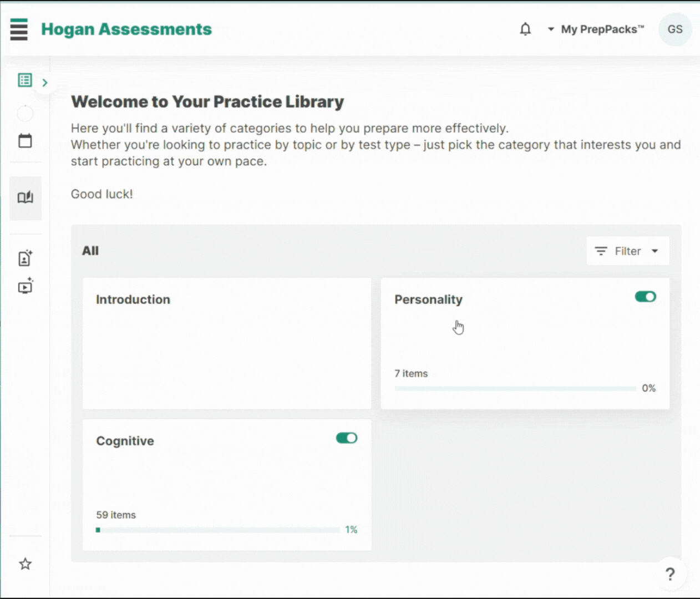This screenshot has height=599, width=700.
Task: Open the Personality category card
Action: point(525,343)
